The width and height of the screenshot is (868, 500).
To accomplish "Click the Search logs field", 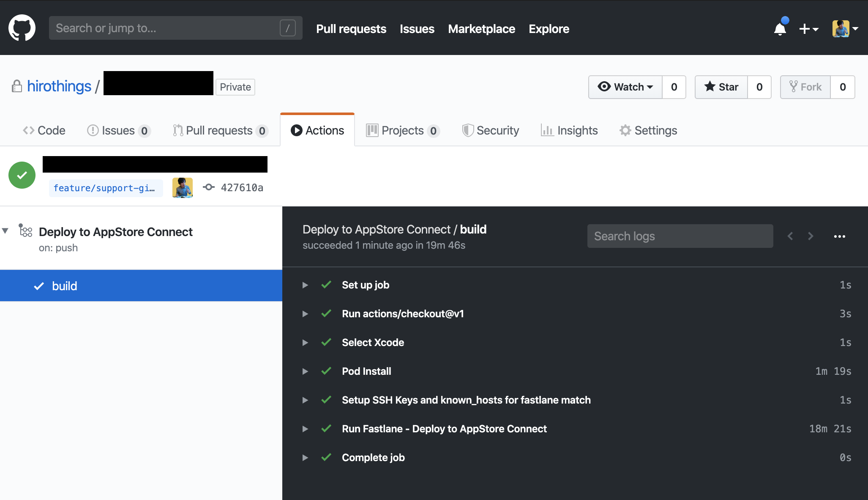I will click(680, 236).
